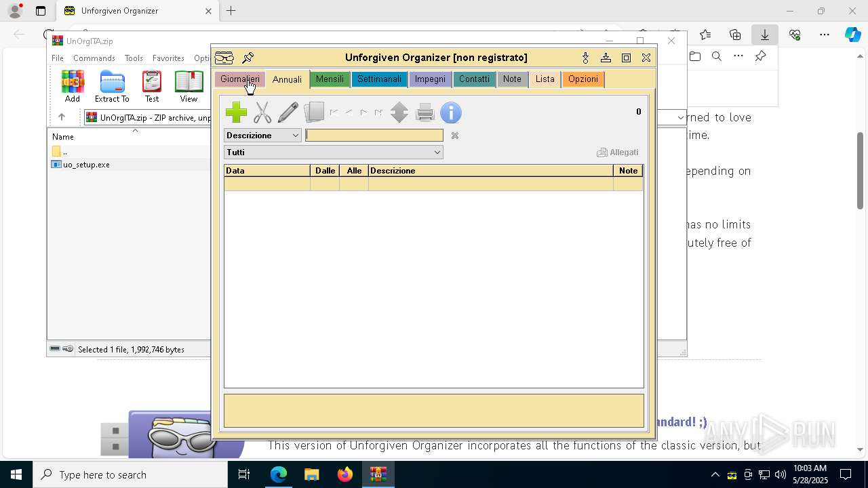Click the browser vertical scrollbar

(x=860, y=169)
